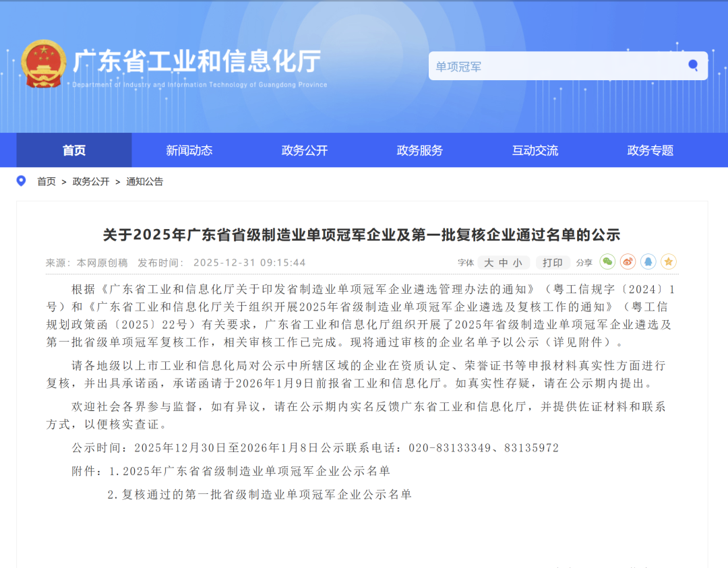Click 首页 in the breadcrumb
Image resolution: width=728 pixels, height=568 pixels.
(x=47, y=181)
